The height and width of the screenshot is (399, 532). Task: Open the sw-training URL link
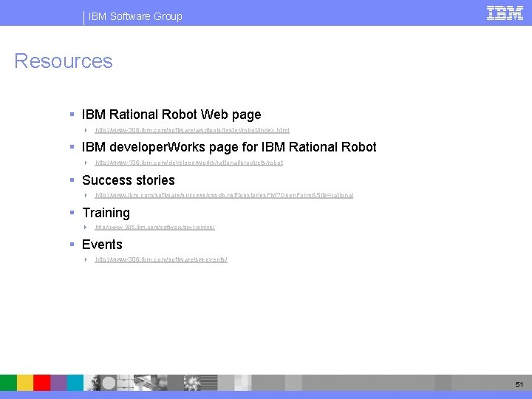click(154, 227)
